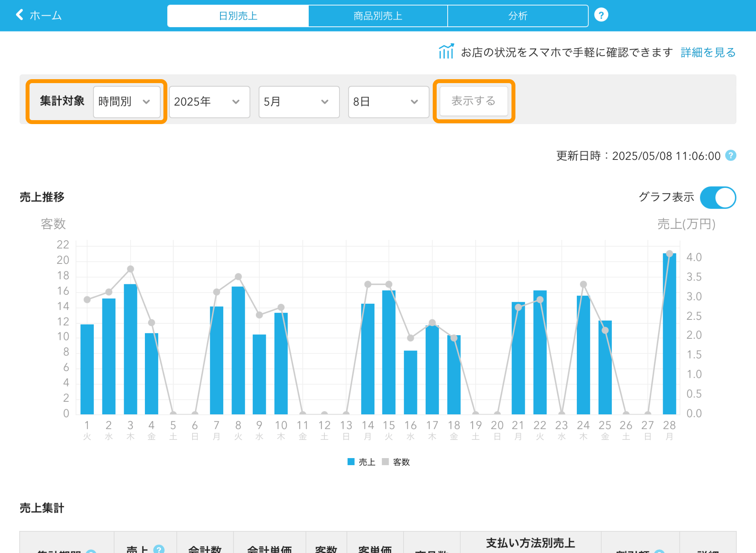Image resolution: width=756 pixels, height=553 pixels.
Task: Click the 客数 axis title
Action: pyautogui.click(x=53, y=224)
